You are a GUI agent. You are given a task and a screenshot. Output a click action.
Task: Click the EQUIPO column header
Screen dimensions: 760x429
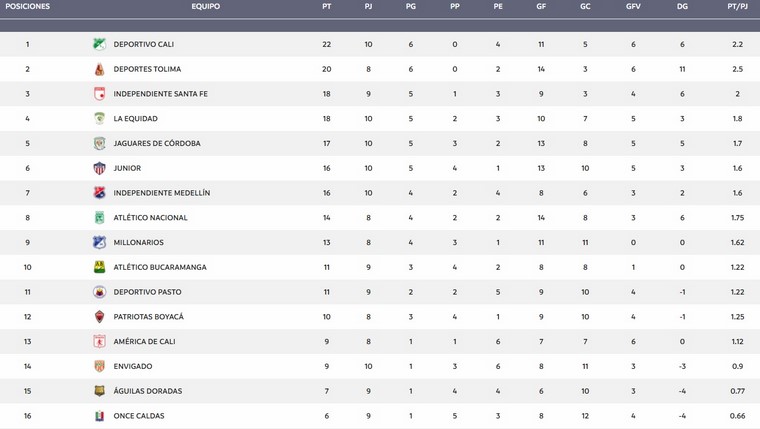[206, 6]
